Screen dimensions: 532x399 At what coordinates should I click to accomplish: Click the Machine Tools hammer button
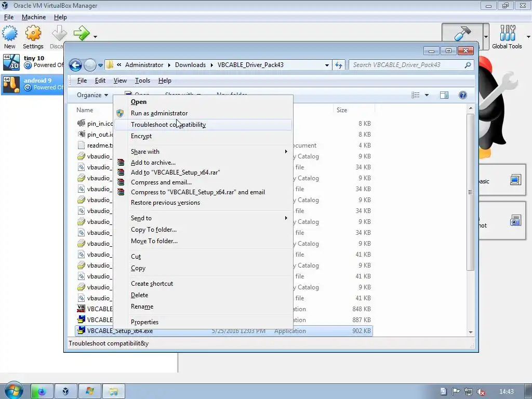462,36
